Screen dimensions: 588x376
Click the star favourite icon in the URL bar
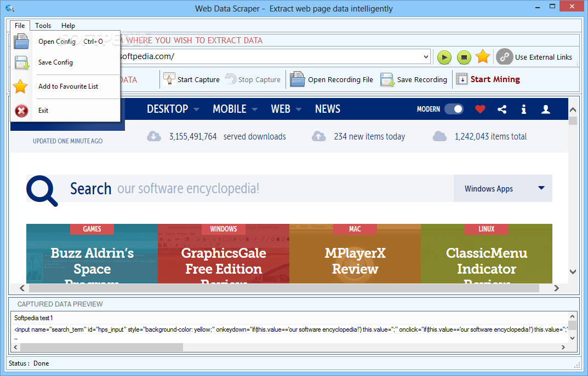click(483, 56)
